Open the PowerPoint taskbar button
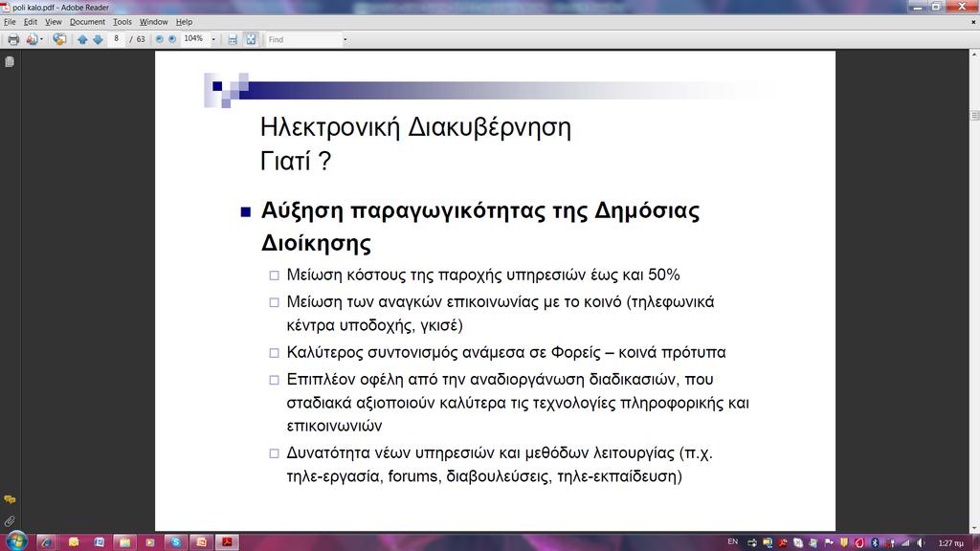980x551 pixels. 201,542
